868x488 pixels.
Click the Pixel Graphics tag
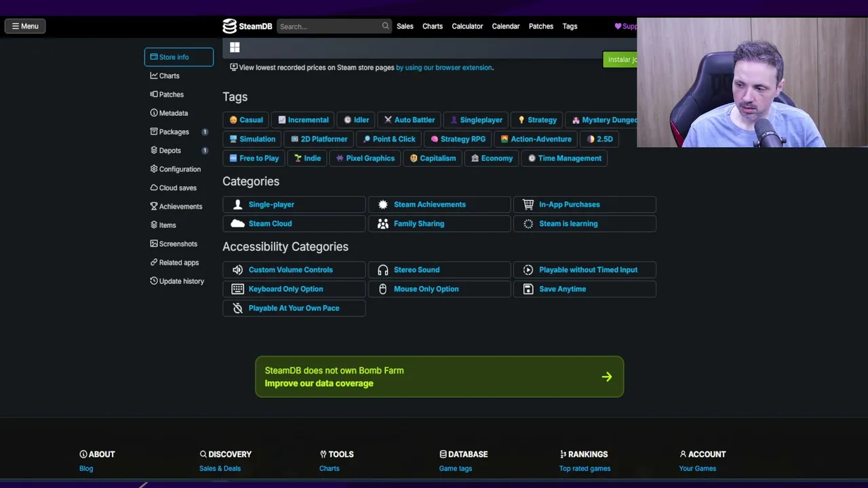pyautogui.click(x=365, y=158)
